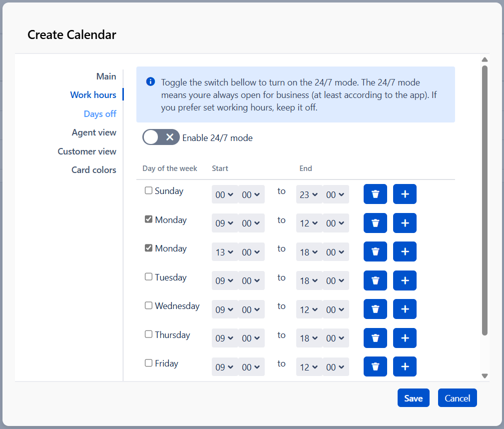504x429 pixels.
Task: Delete the Tuesday work hours row
Action: tap(375, 281)
